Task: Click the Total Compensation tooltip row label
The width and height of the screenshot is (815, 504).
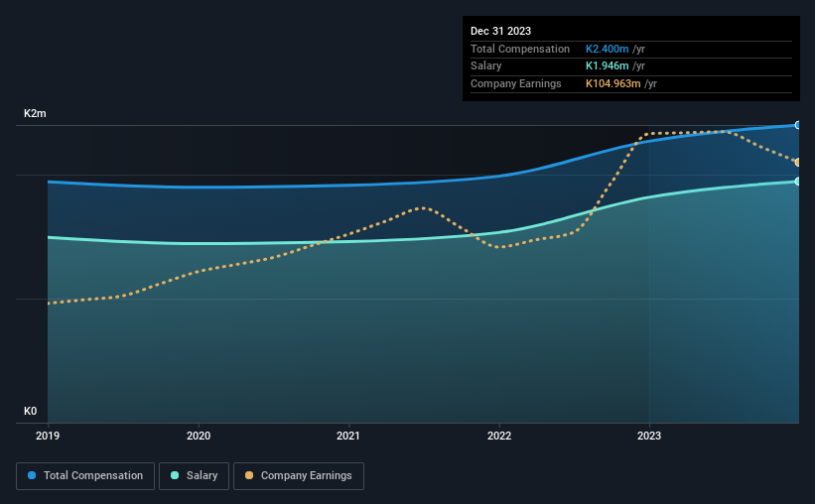Action: tap(520, 49)
